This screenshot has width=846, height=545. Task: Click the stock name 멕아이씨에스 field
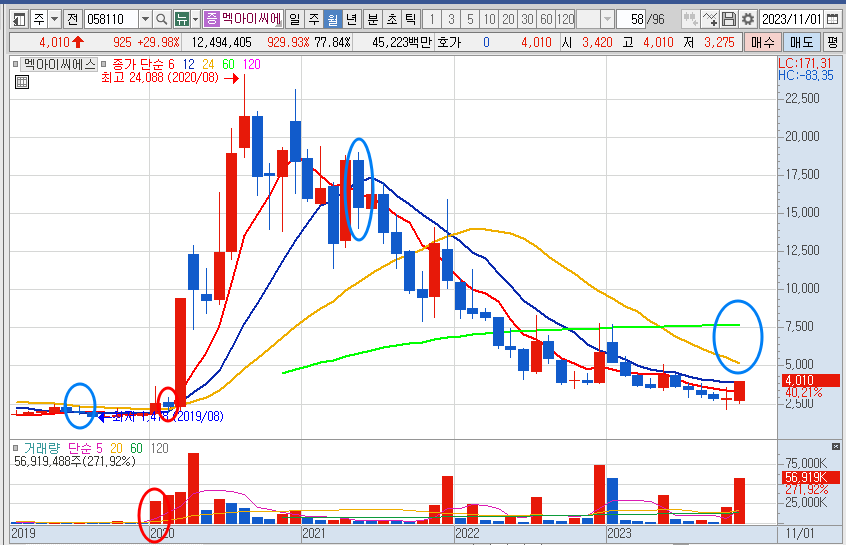tap(251, 20)
